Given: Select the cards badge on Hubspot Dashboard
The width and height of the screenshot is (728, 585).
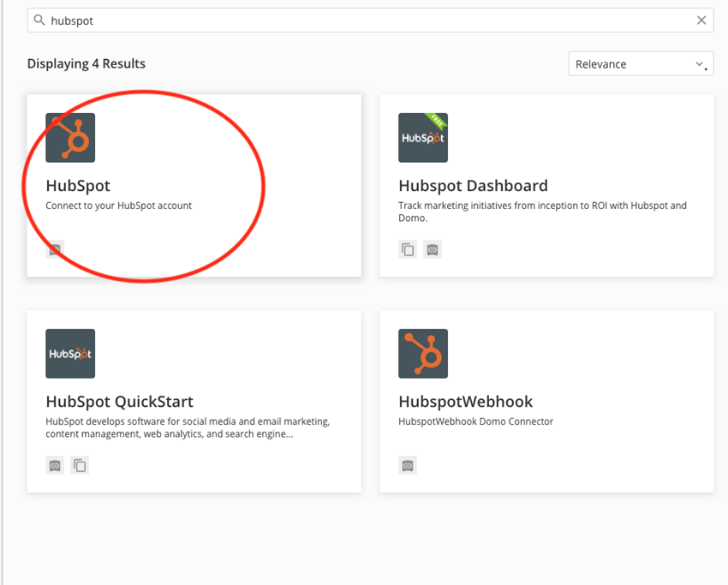Looking at the screenshot, I should coord(408,249).
